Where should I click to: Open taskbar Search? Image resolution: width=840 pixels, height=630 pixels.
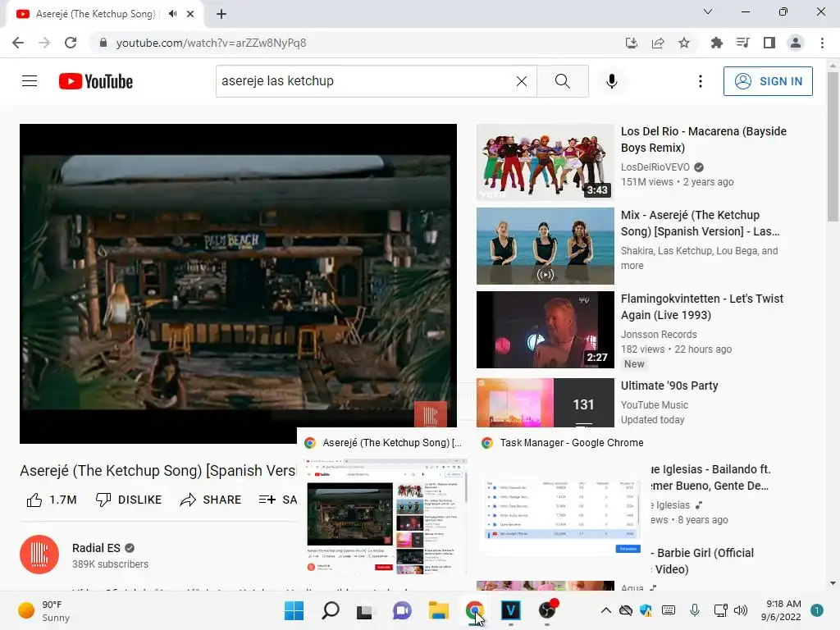point(330,610)
